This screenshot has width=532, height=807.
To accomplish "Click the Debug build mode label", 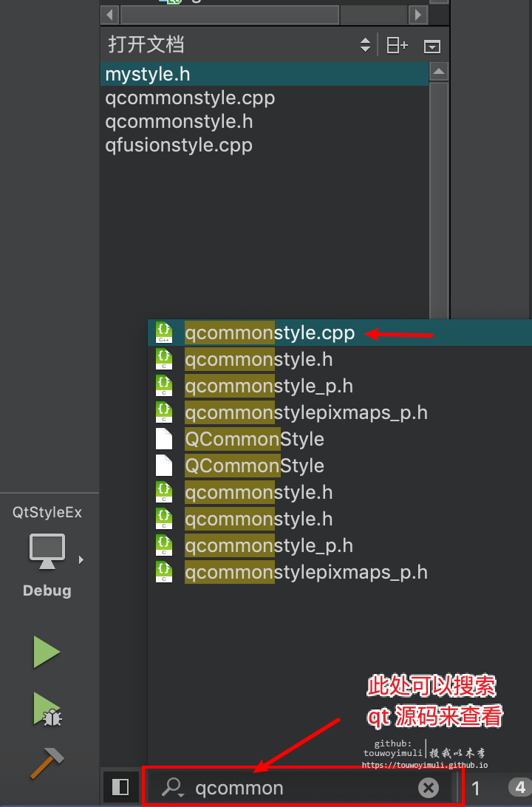I will 47,590.
